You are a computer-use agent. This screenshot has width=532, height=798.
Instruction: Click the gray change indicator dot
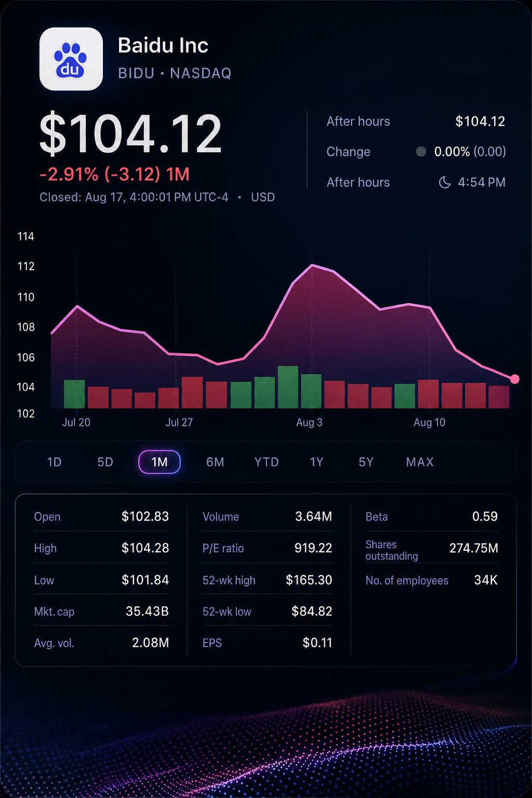(421, 152)
